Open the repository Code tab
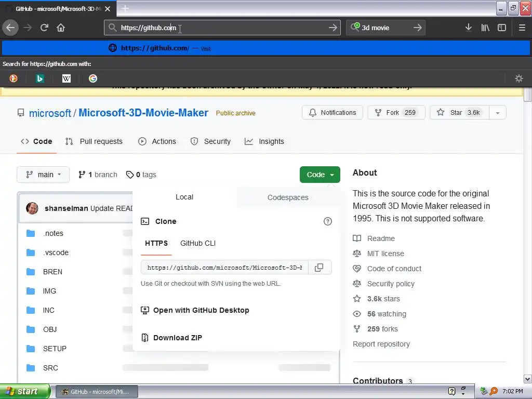This screenshot has height=399, width=532. (36, 141)
